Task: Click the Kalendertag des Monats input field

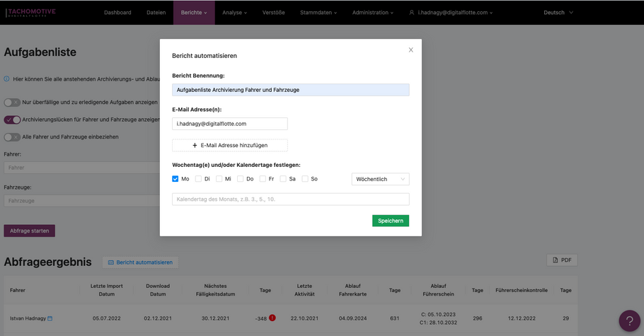Action: tap(290, 199)
